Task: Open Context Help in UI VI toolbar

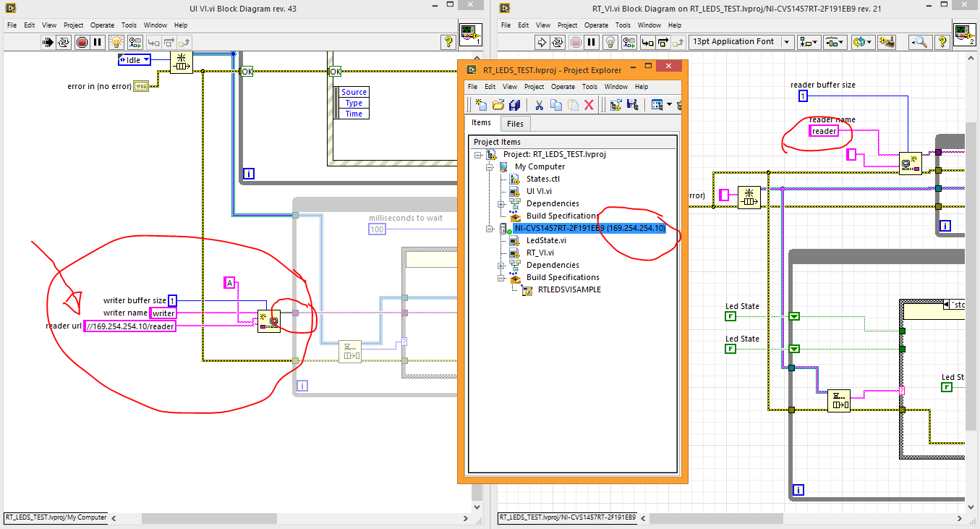Action: coord(448,42)
